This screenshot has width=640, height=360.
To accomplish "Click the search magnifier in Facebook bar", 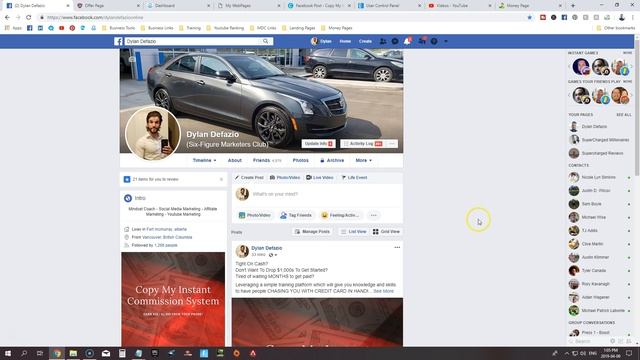I will 265,41.
